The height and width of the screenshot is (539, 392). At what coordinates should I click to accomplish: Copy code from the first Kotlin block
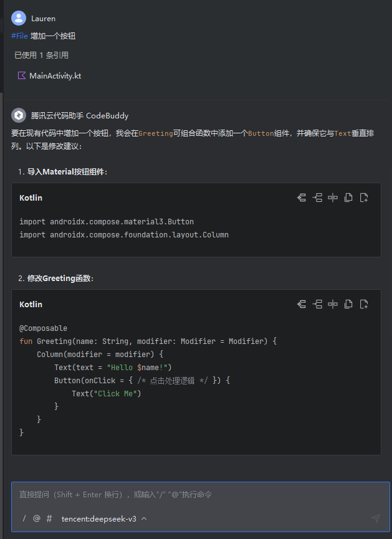point(348,198)
